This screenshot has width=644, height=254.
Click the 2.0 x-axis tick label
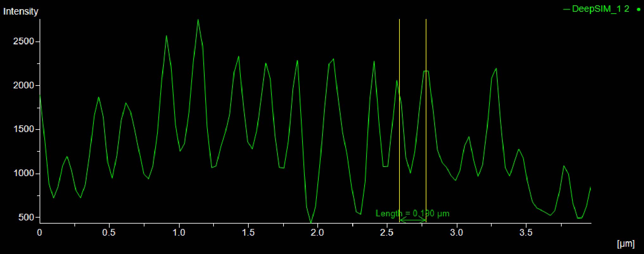click(x=317, y=233)
